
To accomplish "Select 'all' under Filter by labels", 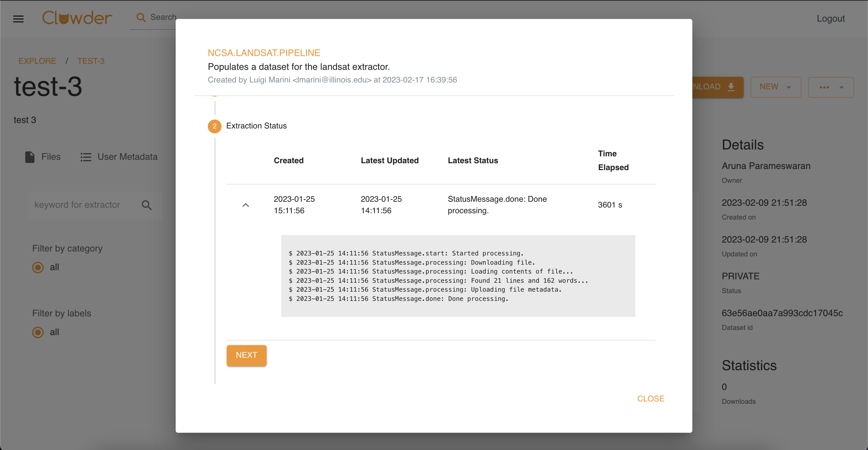I will (38, 332).
